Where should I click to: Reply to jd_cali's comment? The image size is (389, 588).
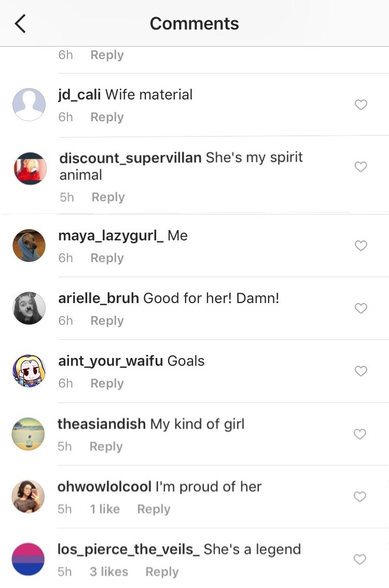click(107, 118)
